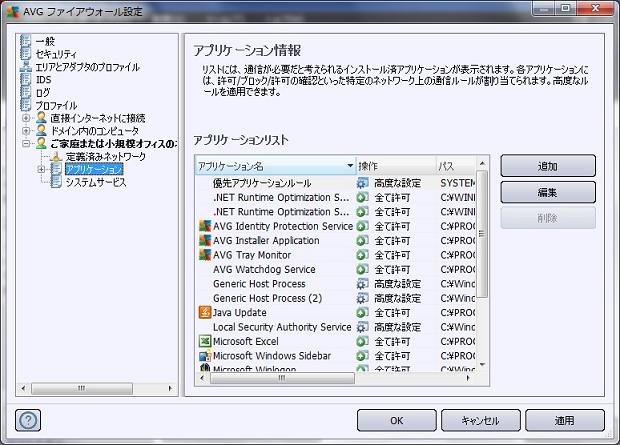
Task: Click gear action icon for 優先アプリケーションルール
Action: pyautogui.click(x=362, y=183)
